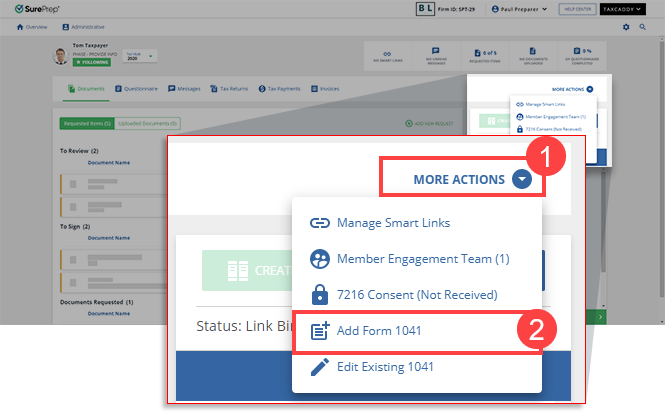
Task: Select Add Form 1041 menu item
Action: (385, 330)
